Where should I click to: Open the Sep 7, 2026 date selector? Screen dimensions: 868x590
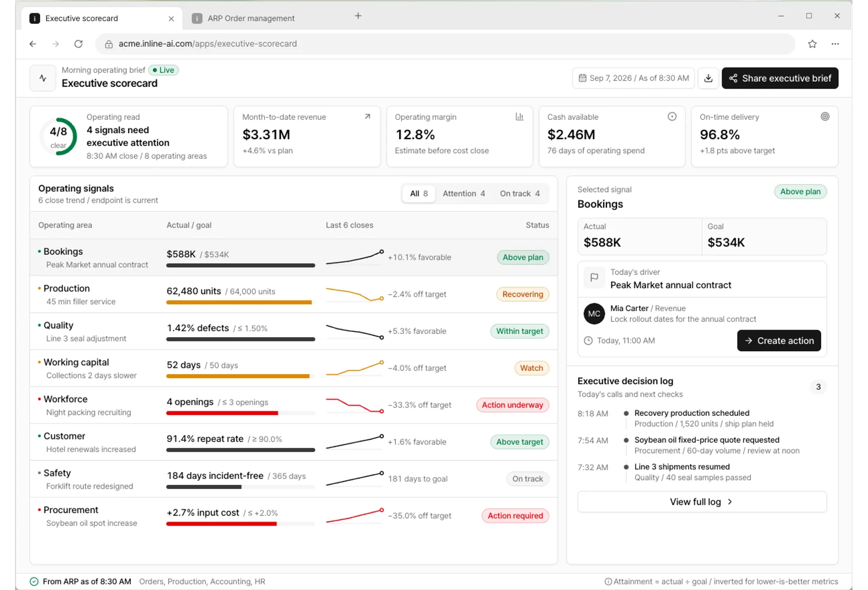(634, 78)
